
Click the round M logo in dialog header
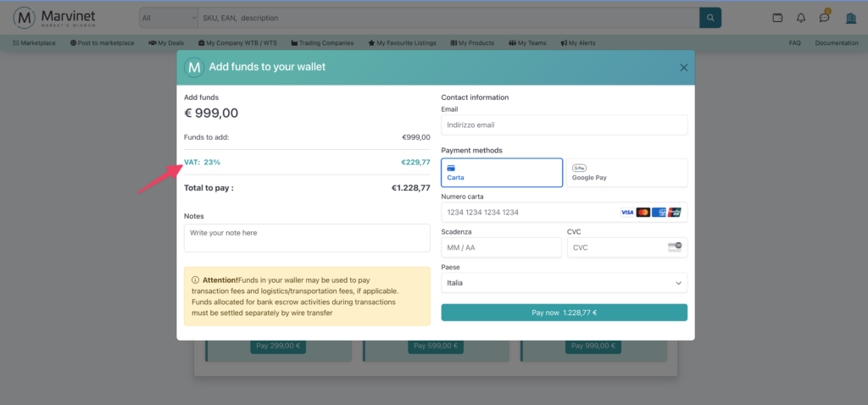click(194, 68)
